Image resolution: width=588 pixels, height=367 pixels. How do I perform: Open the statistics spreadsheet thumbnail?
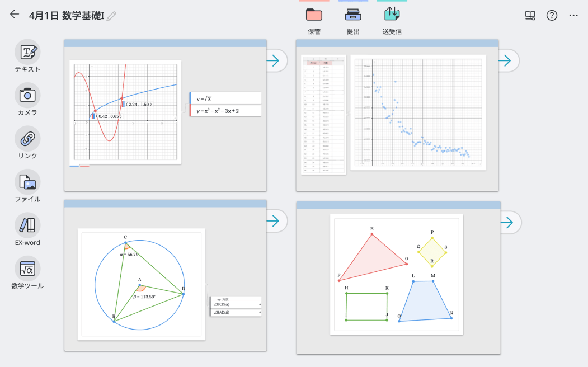323,115
